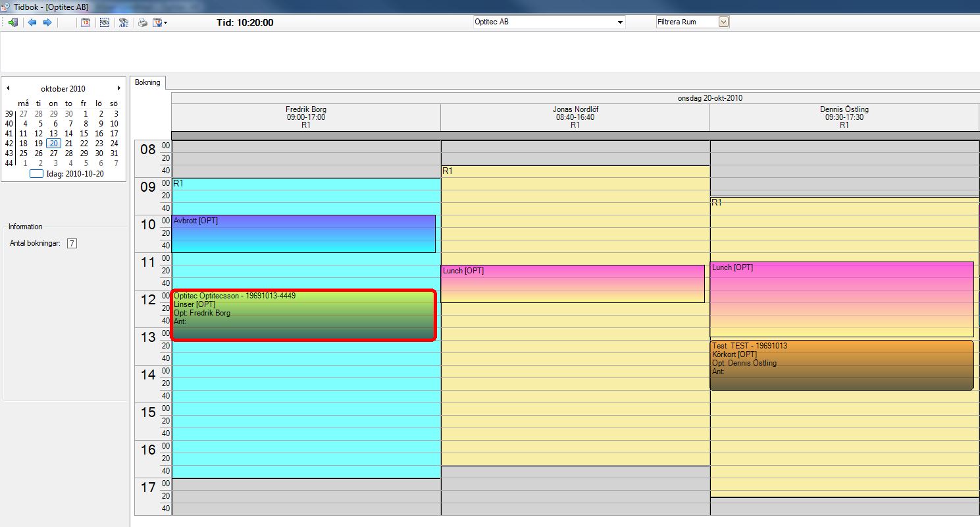Select October 21 in mini calendar
Image resolution: width=980 pixels, height=527 pixels.
68,143
